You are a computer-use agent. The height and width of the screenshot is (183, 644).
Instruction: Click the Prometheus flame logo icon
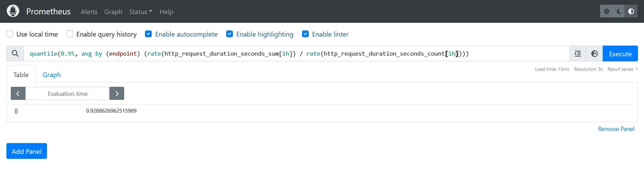coord(13,11)
